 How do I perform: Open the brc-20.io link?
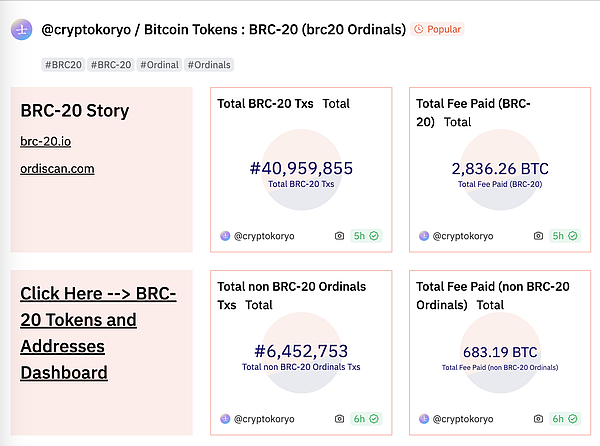click(46, 142)
